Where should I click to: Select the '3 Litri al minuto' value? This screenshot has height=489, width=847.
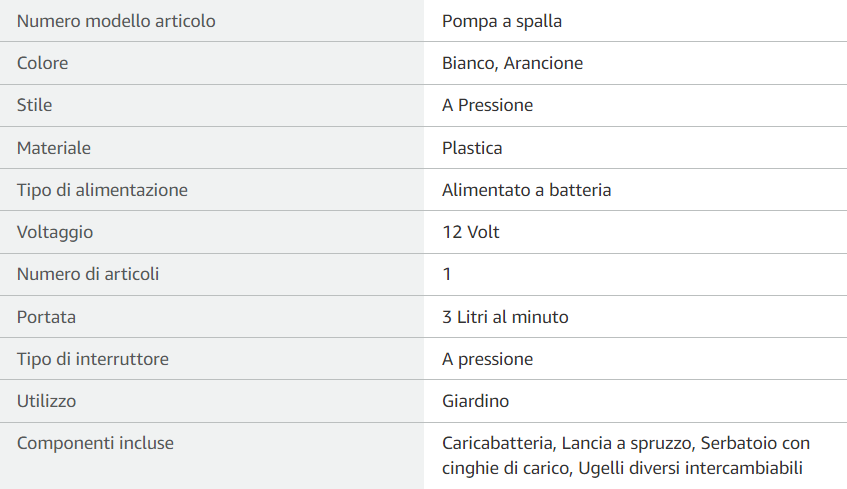(x=505, y=317)
